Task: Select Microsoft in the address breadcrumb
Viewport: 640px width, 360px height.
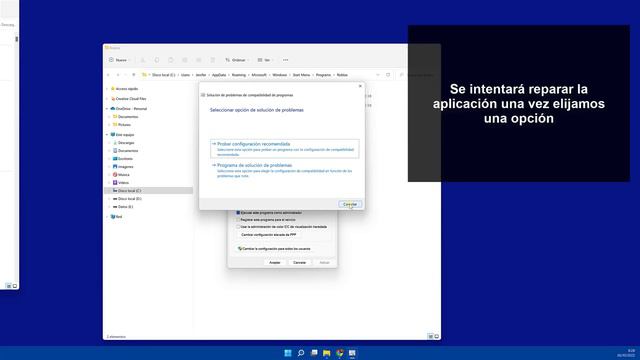Action: click(x=259, y=75)
